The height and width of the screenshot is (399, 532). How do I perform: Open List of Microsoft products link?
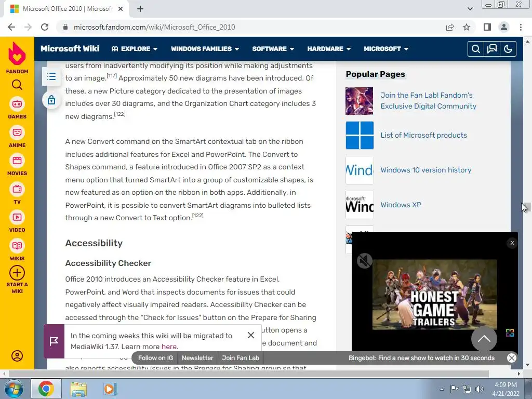click(x=424, y=136)
